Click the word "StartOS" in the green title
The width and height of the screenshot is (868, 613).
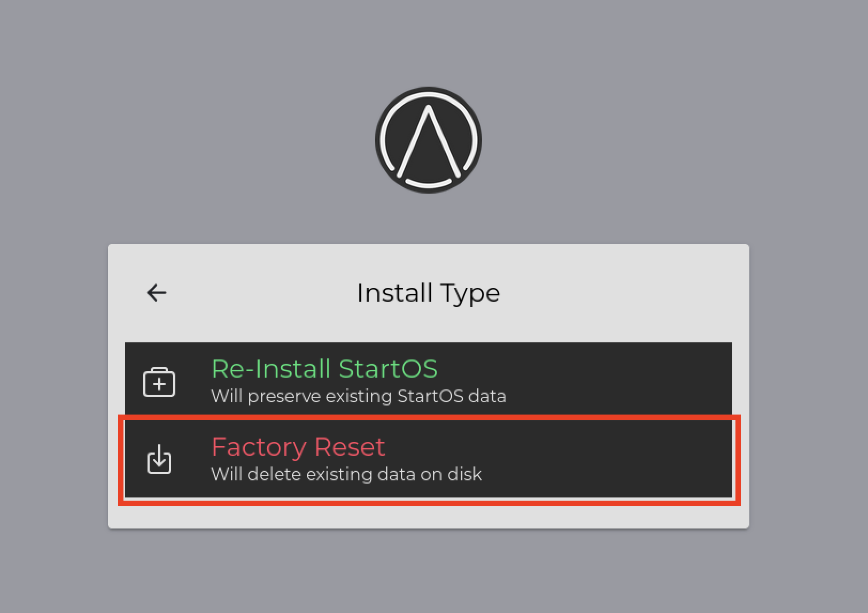coord(388,369)
